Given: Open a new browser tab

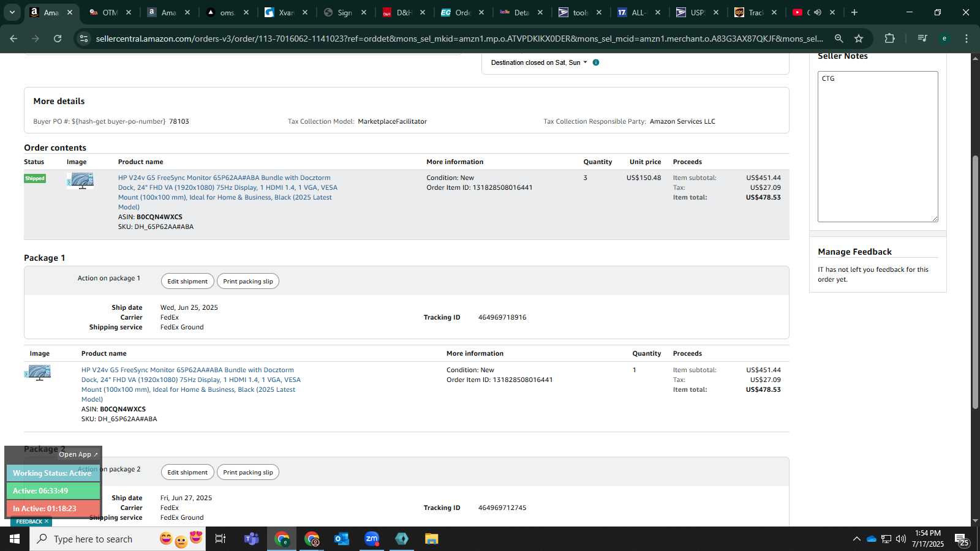Looking at the screenshot, I should pos(854,12).
